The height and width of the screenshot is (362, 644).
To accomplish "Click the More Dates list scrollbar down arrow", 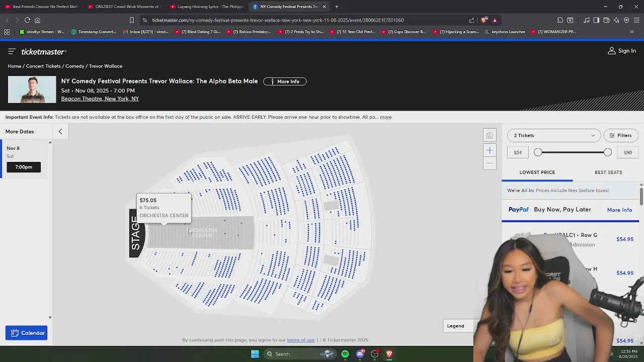I will click(x=50, y=318).
